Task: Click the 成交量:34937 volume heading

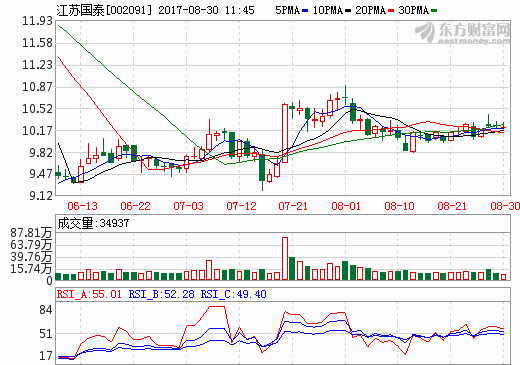Action: click(93, 223)
